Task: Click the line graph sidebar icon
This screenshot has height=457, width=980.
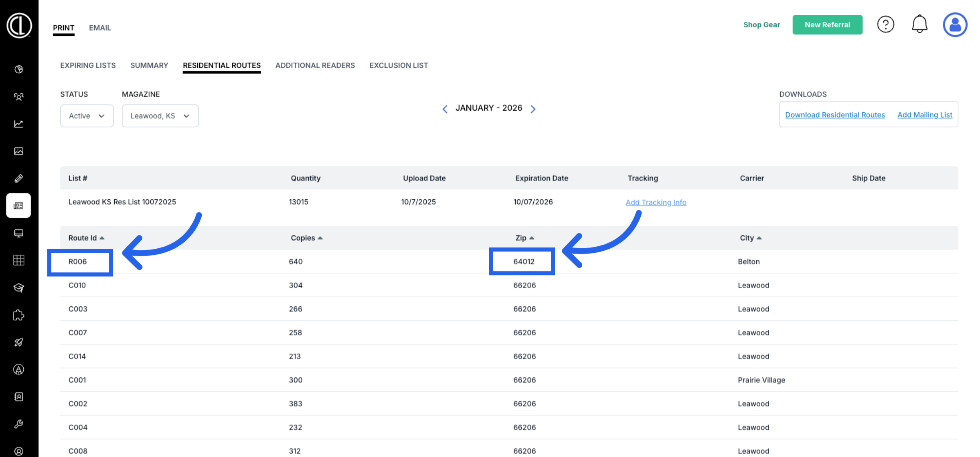Action: click(19, 124)
